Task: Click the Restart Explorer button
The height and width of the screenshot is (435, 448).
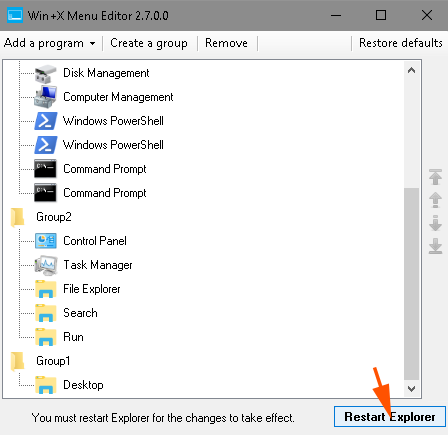Action: point(390,417)
